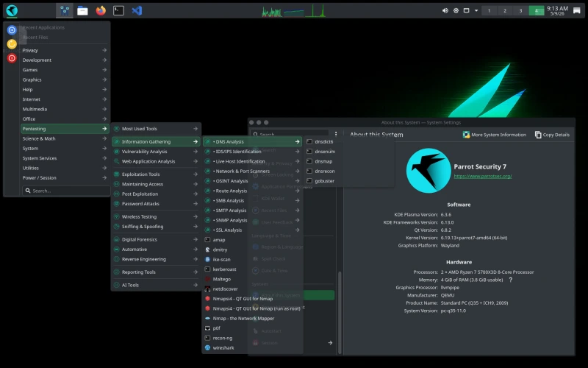Launch amap from the menu

coord(252,240)
